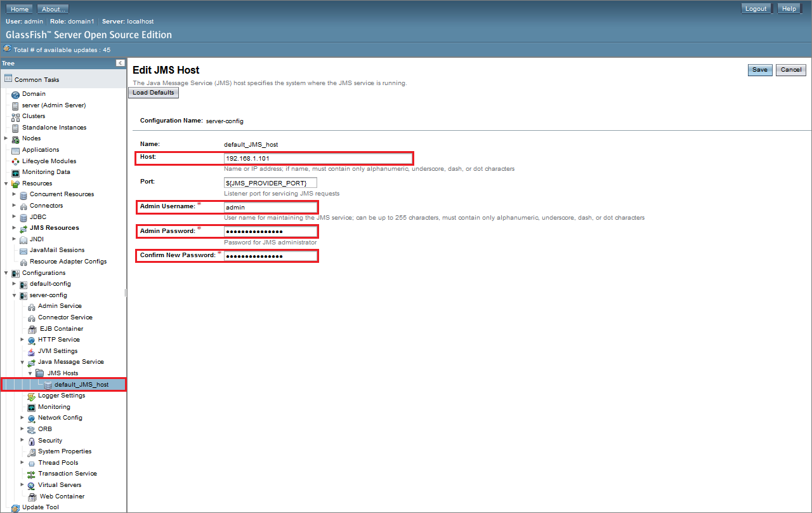Click the Admin Password field
812x513 pixels.
click(270, 232)
